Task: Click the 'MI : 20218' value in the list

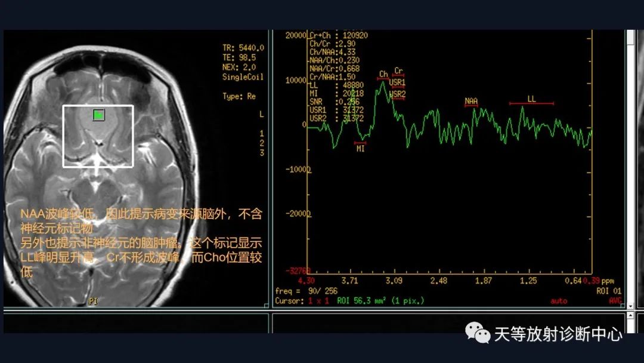Action: pos(337,94)
